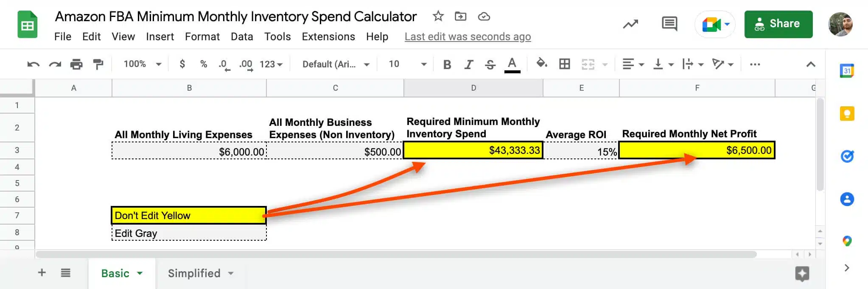Open more number formats dropdown

pos(271,64)
